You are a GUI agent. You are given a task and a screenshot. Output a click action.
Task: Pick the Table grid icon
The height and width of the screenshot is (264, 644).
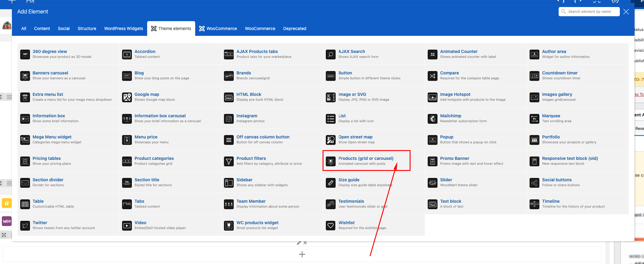25,204
